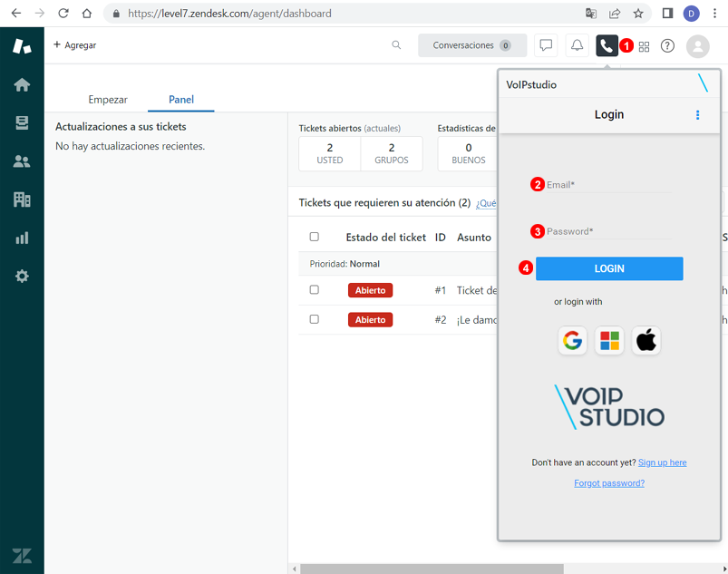Click the blue LOGIN button
Viewport: 728px width, 574px height.
pyautogui.click(x=609, y=268)
